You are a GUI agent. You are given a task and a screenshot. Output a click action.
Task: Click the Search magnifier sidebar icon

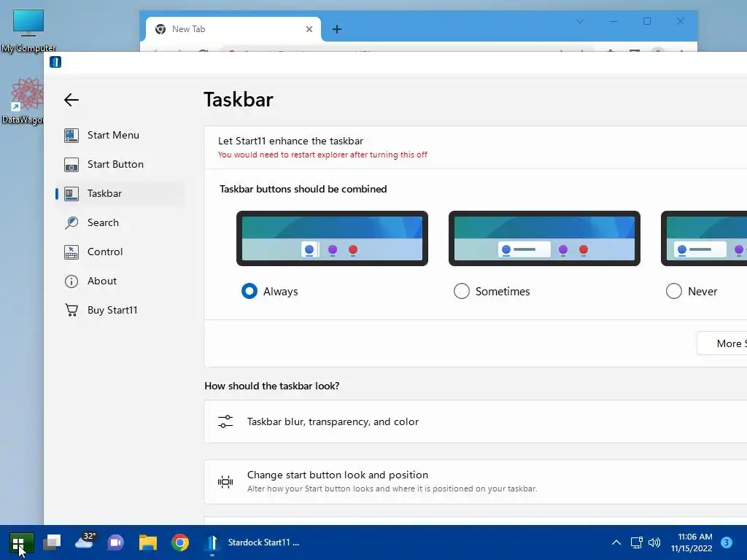pos(71,222)
